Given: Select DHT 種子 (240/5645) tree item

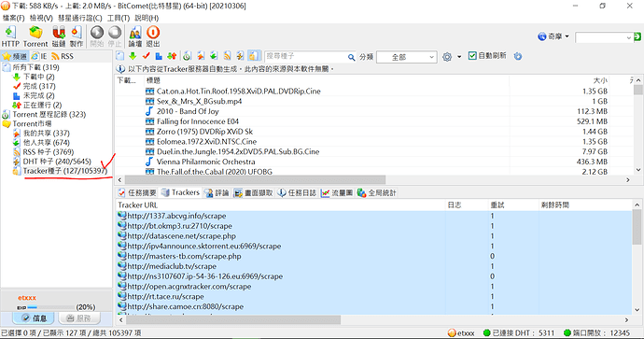Looking at the screenshot, I should pos(57,162).
